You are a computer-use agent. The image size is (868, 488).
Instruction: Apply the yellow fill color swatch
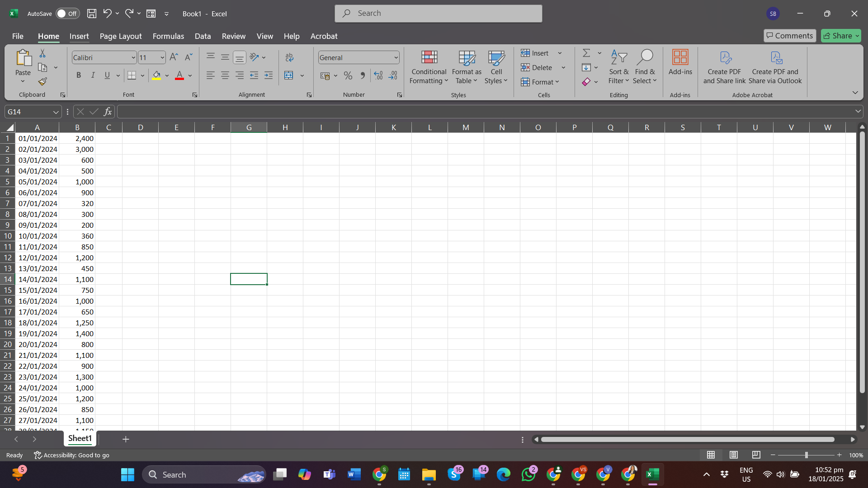(x=156, y=75)
